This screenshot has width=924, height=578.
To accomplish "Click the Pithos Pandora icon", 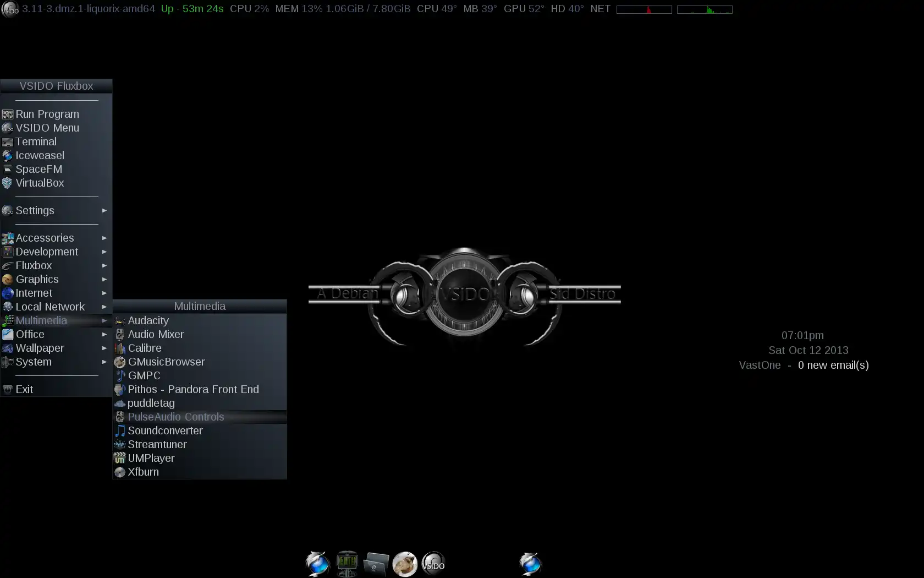I will click(x=120, y=390).
